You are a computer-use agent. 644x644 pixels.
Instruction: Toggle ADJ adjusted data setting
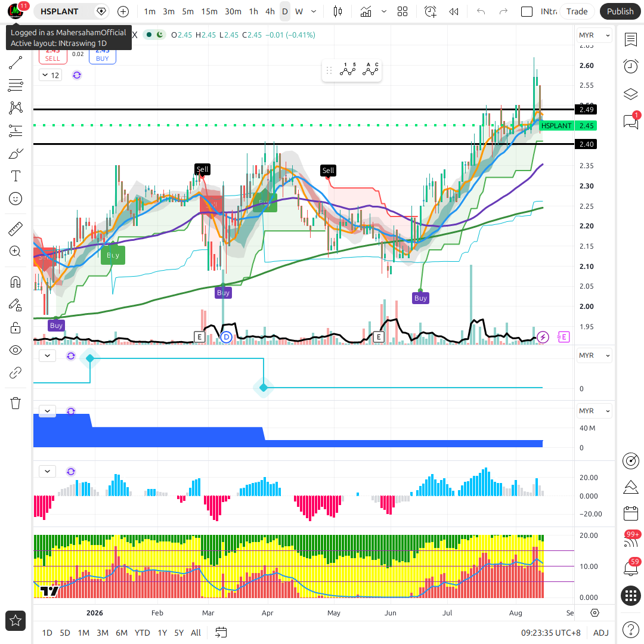click(x=600, y=633)
